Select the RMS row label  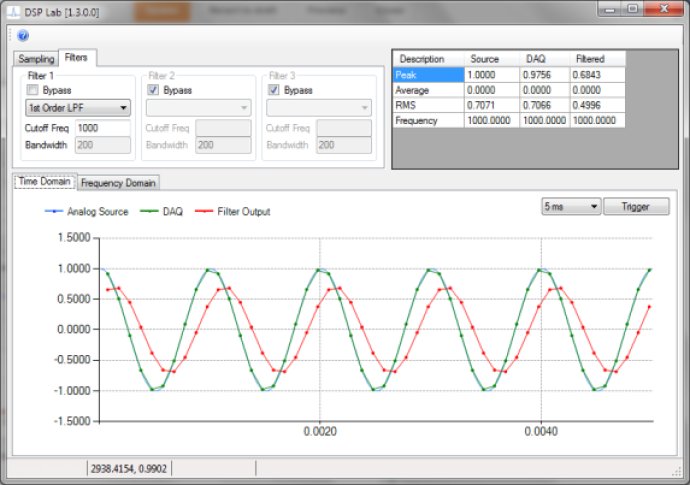point(429,105)
